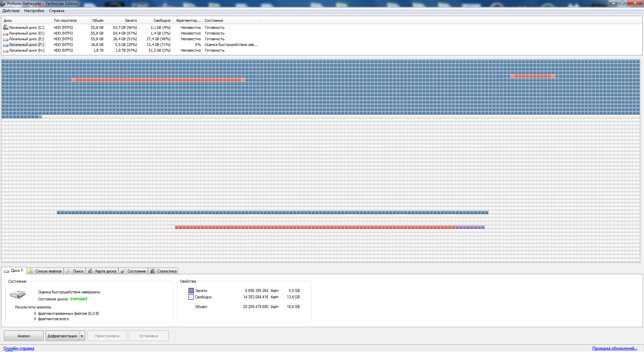This screenshot has width=644, height=352.
Task: Sort by the Объём column header
Action: [92, 20]
